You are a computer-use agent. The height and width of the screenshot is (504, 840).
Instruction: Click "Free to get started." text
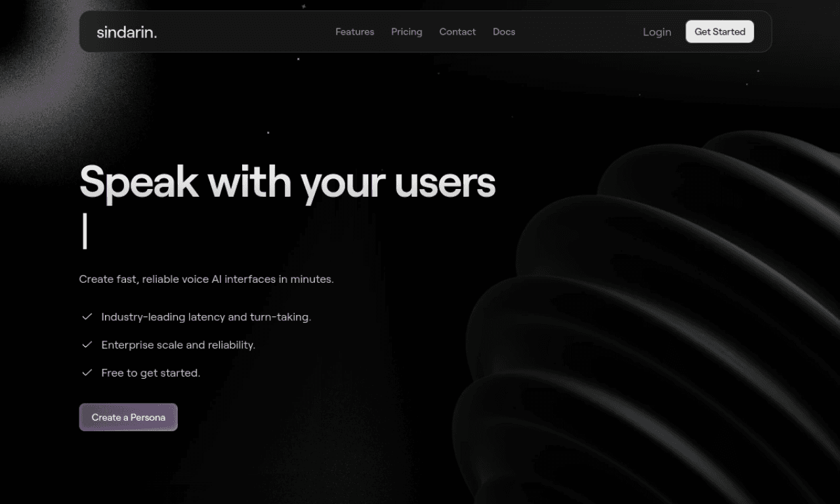(x=151, y=373)
